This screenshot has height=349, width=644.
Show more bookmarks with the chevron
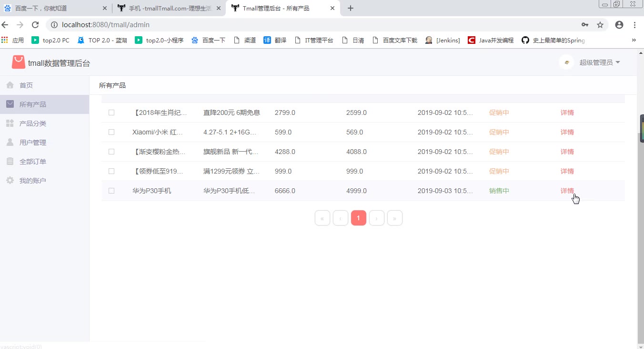[634, 41]
